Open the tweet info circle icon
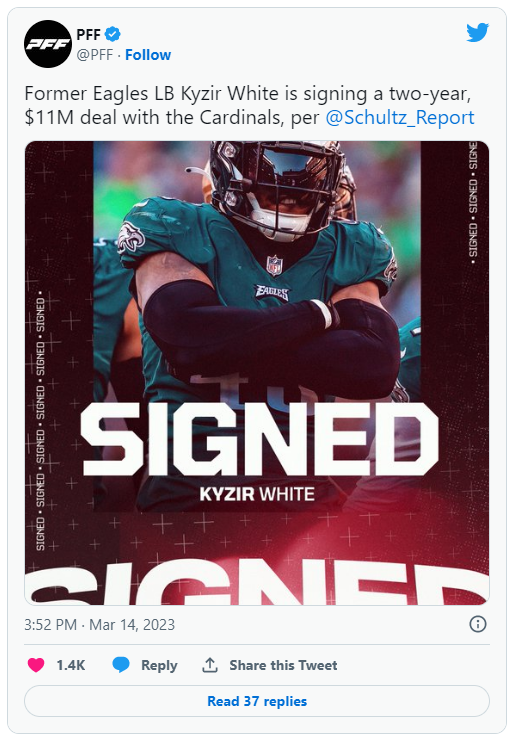The width and height of the screenshot is (511, 738). [478, 624]
